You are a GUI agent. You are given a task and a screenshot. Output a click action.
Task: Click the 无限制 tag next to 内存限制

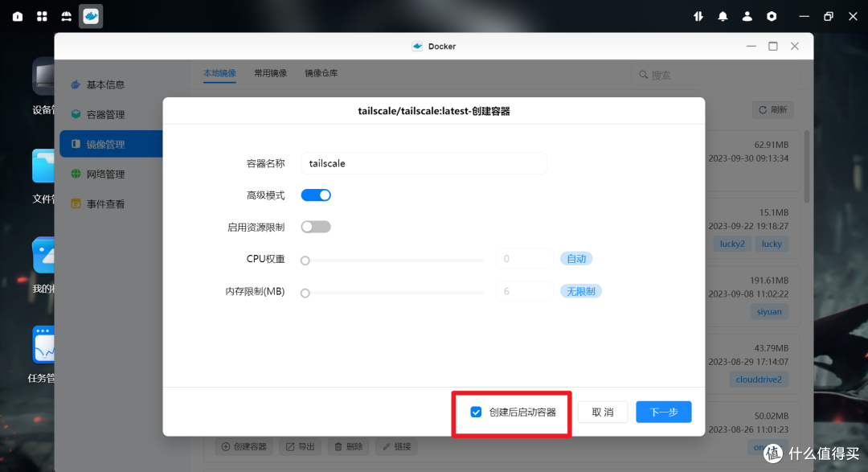click(581, 291)
